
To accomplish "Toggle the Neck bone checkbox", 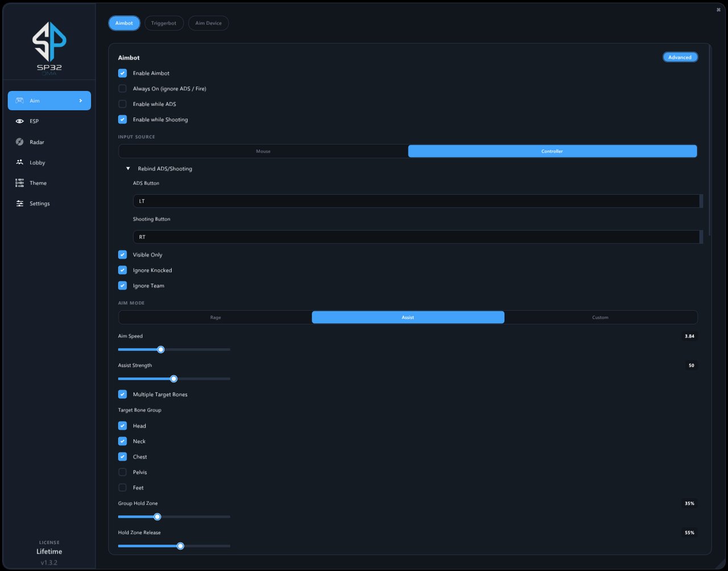I will pyautogui.click(x=122, y=441).
